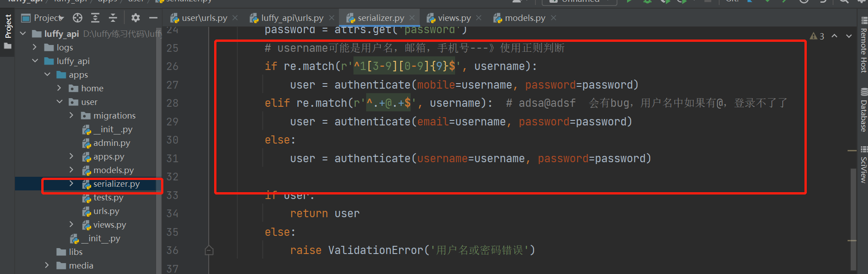Collapse the inner luffy_api folder
Viewport: 868px width, 274px height.
[x=35, y=61]
